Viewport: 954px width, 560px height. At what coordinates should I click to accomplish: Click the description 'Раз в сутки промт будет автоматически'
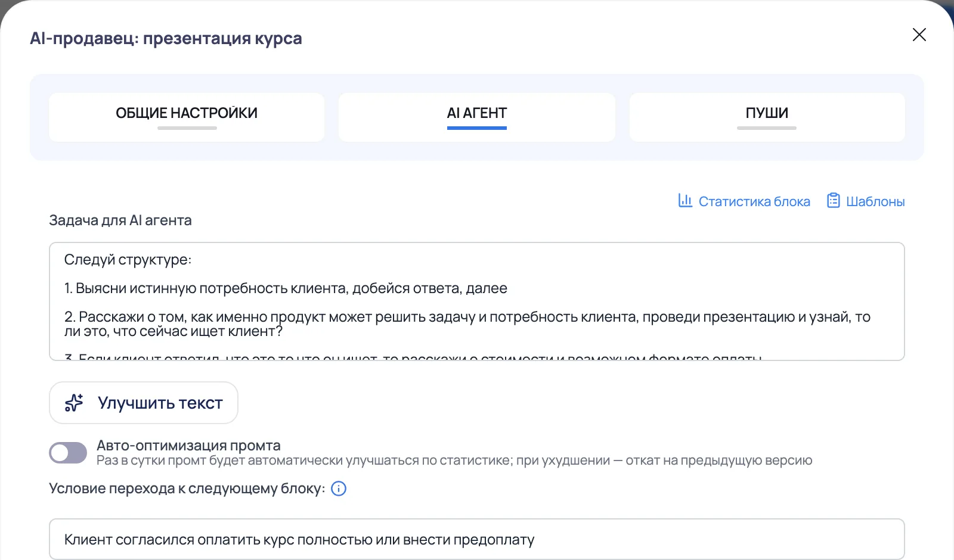(x=454, y=461)
